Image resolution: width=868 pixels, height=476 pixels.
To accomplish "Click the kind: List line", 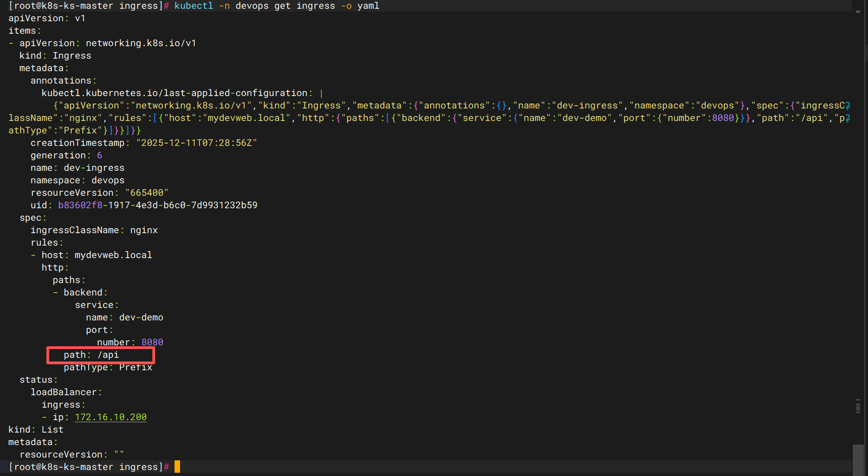I will coord(36,429).
